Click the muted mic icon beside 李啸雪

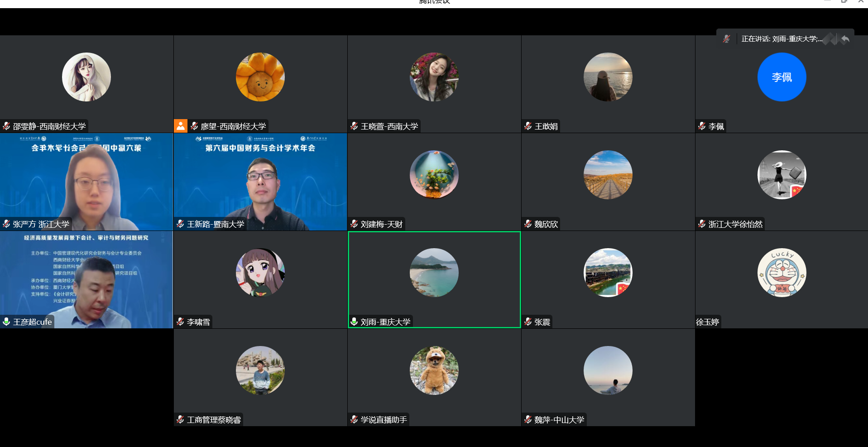[180, 322]
